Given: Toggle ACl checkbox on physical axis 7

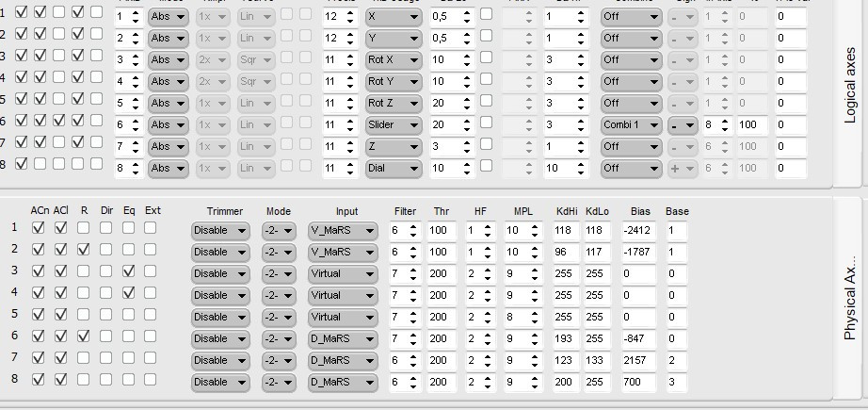Looking at the screenshot, I should pos(61,358).
